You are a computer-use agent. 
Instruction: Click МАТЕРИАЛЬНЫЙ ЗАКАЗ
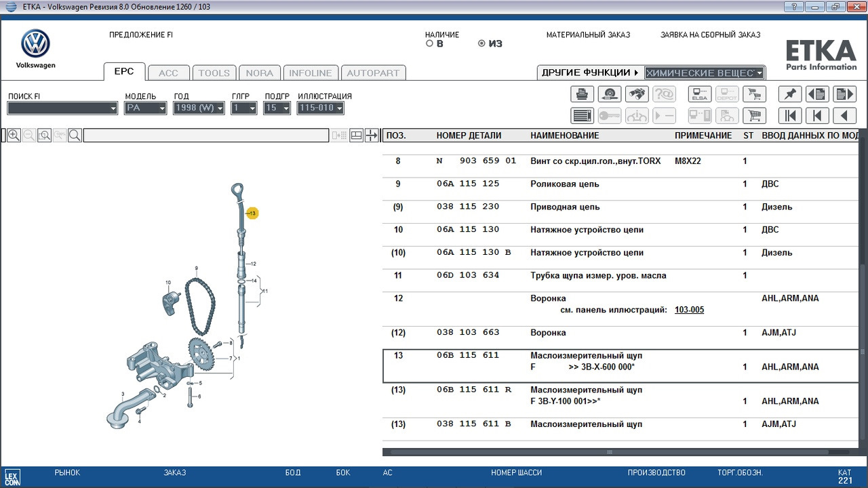[x=588, y=35]
